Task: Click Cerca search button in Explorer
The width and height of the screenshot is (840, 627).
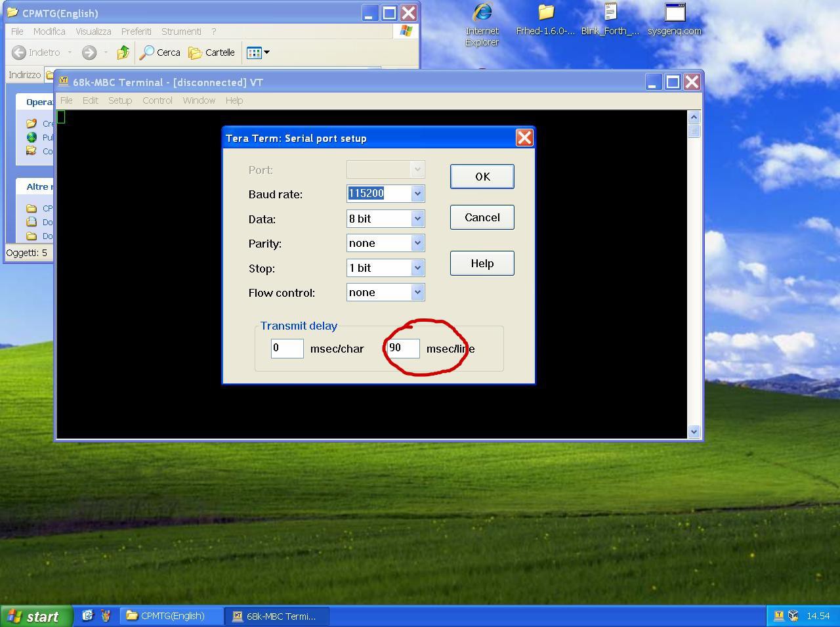Action: [159, 53]
